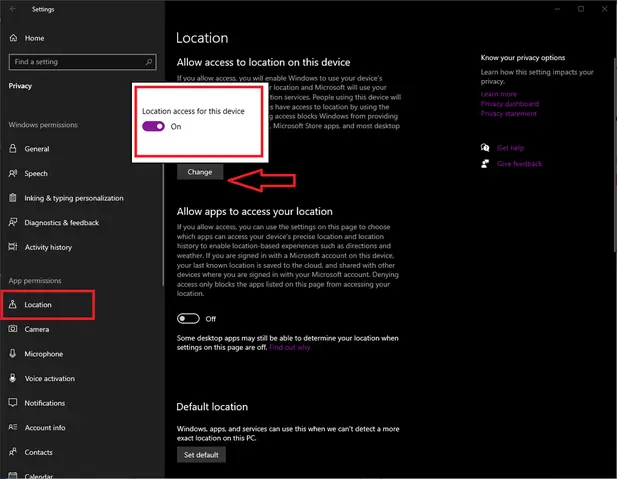Click the Windows permissions section label
The width and height of the screenshot is (617, 479).
coord(43,125)
